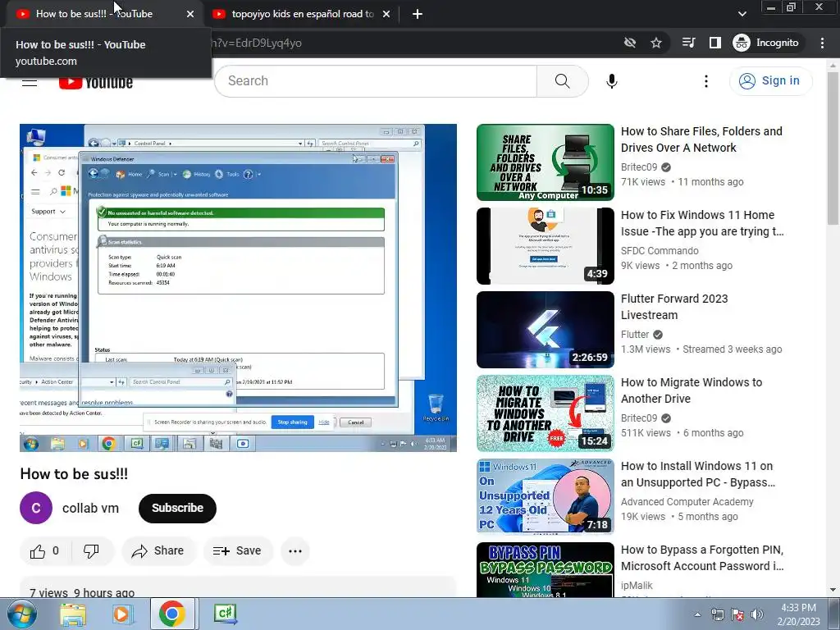Open the media controls icon in toolbar
Viewport: 840px width, 630px height.
tap(688, 43)
